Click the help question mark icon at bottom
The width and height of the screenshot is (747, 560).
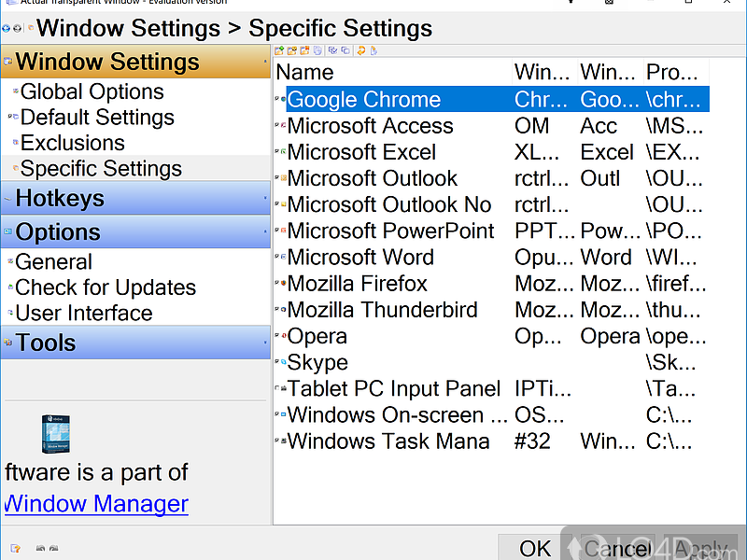(15, 549)
